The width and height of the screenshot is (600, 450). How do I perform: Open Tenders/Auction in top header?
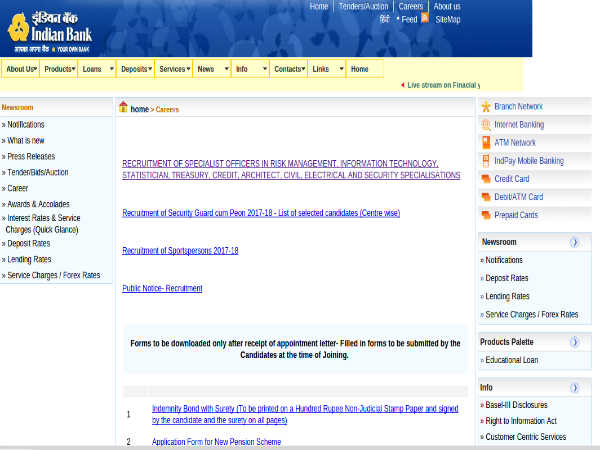[x=363, y=6]
